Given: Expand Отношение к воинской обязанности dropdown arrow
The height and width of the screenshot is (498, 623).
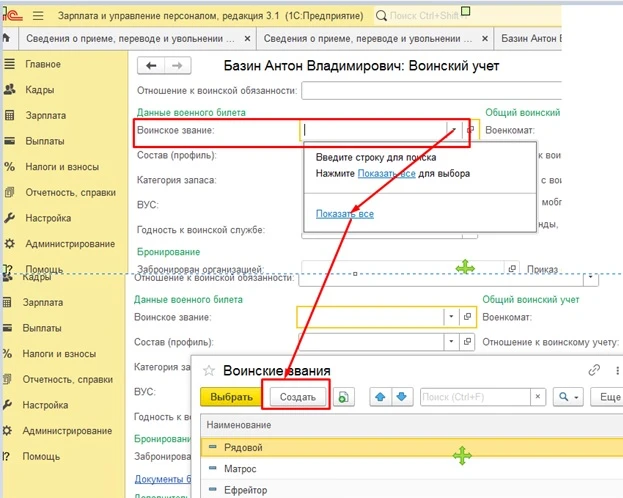Looking at the screenshot, I should coord(590,277).
